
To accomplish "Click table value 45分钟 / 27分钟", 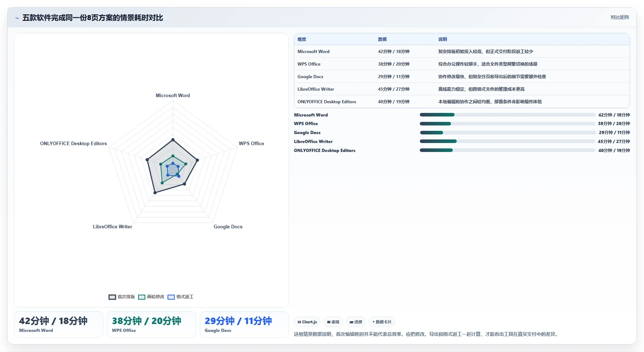I will pyautogui.click(x=394, y=89).
